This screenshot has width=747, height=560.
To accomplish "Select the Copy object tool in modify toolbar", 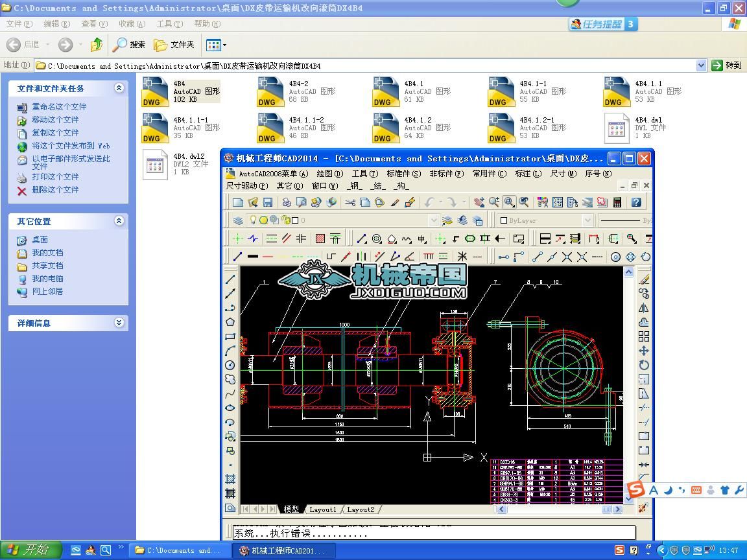I will click(644, 294).
